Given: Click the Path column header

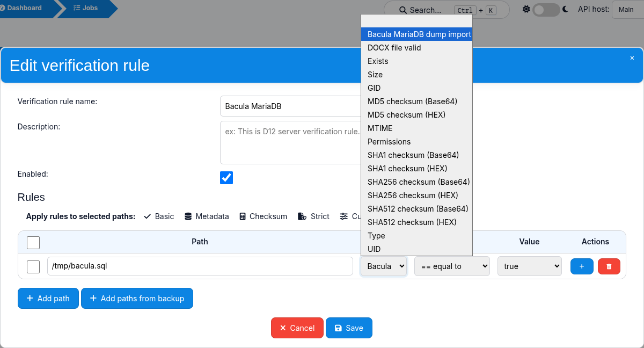Looking at the screenshot, I should click(x=200, y=242).
